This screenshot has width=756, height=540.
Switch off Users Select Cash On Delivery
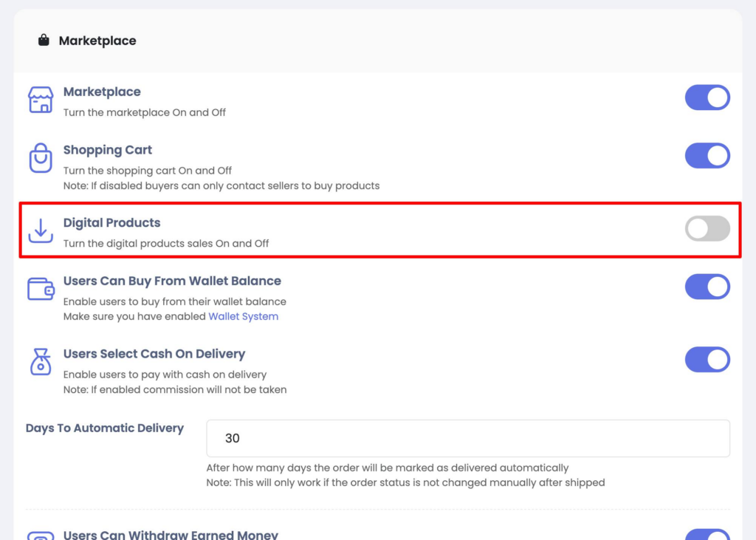pos(707,360)
